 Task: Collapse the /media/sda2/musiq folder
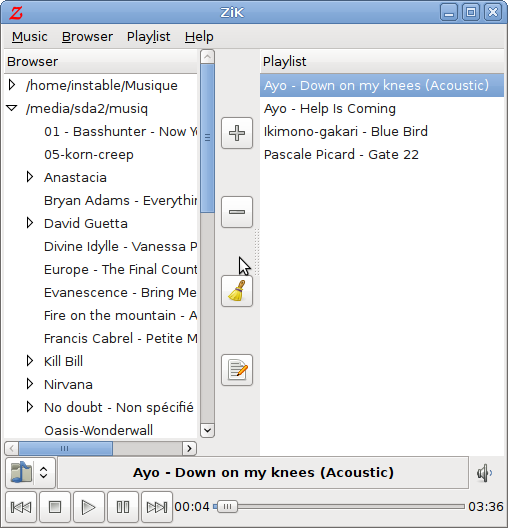pos(12,108)
